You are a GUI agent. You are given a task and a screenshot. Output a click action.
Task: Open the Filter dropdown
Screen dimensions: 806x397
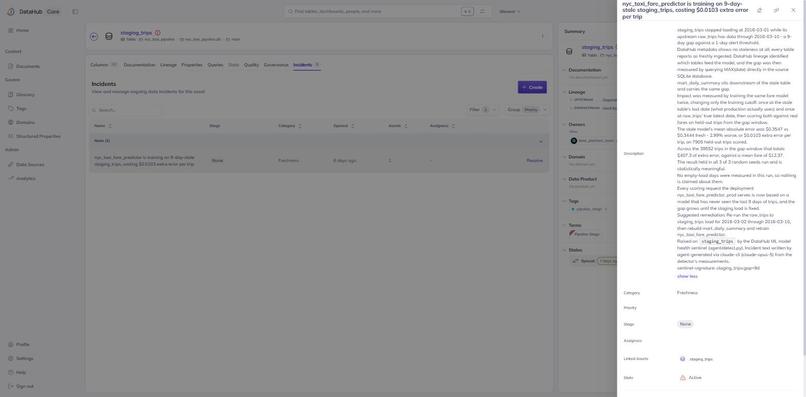pos(483,110)
